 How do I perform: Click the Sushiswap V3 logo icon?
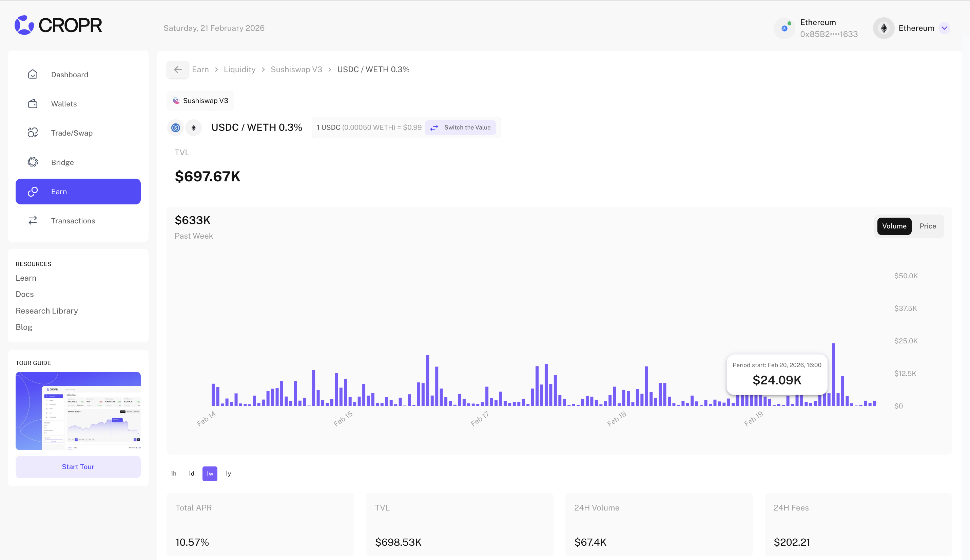coord(176,100)
